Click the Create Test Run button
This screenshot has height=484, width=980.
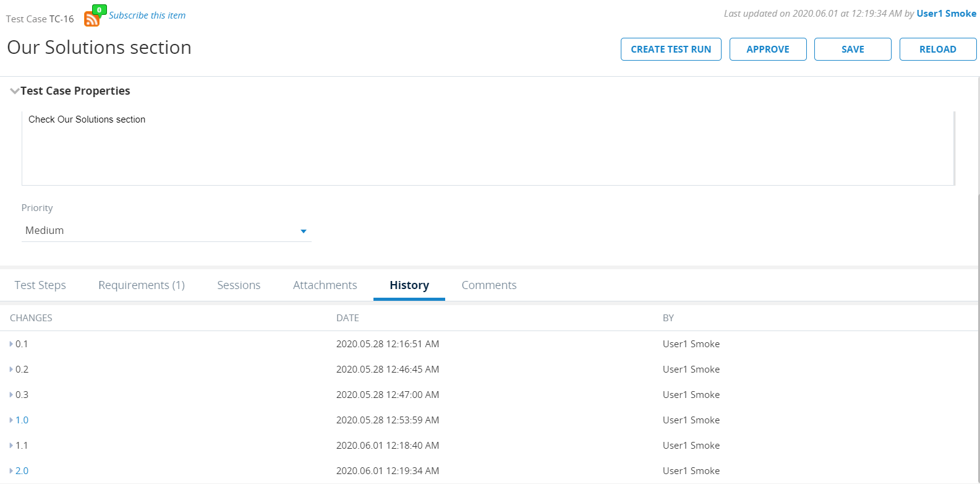point(671,50)
